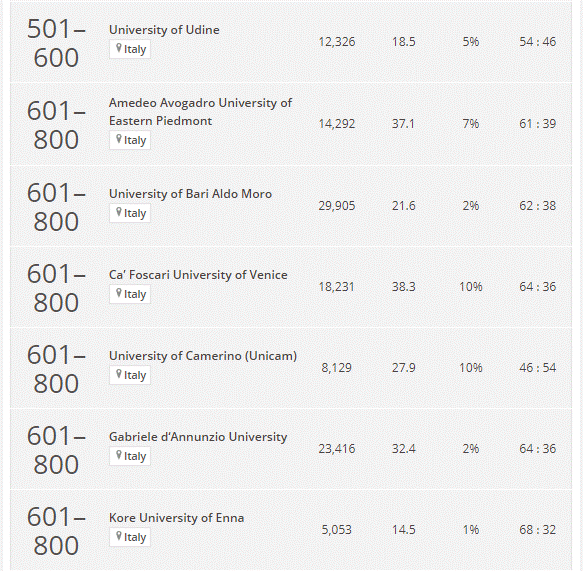
Task: Click location pin icon under Eastern Piedmont
Action: pyautogui.click(x=119, y=139)
